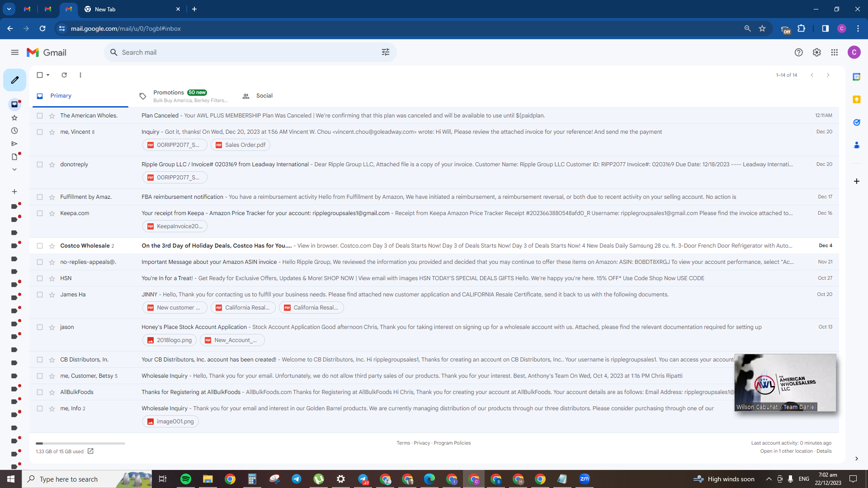Image resolution: width=868 pixels, height=488 pixels.
Task: Select the Costco Wholesale email checkbox
Action: pos(40,246)
